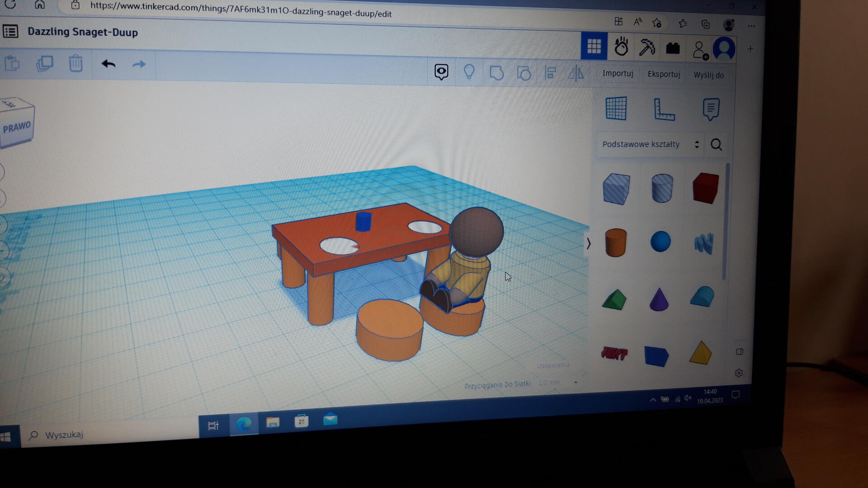The height and width of the screenshot is (488, 868).
Task: Click the Align objects icon
Action: point(550,73)
